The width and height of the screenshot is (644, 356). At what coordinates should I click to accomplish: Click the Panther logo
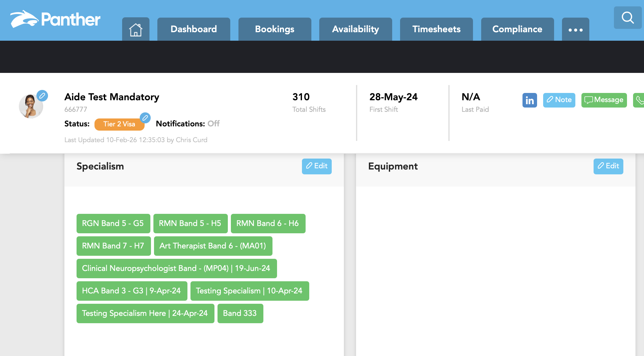(x=55, y=19)
